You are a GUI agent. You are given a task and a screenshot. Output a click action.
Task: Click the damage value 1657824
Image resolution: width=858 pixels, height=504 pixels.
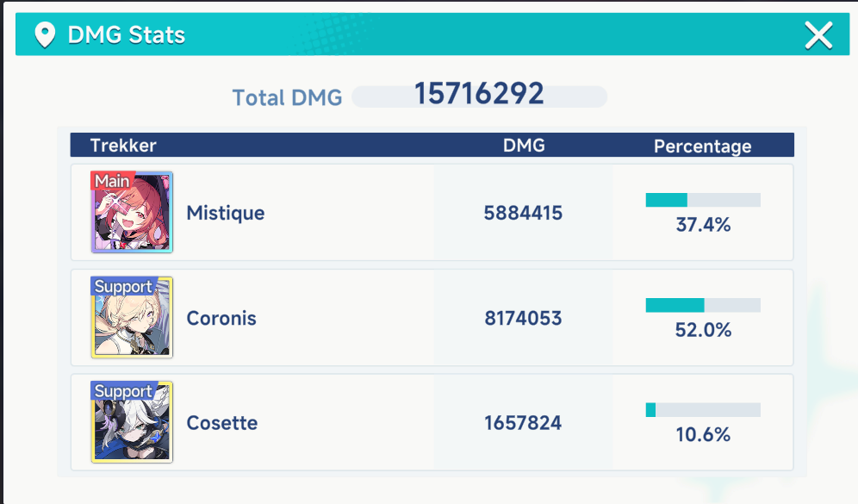click(523, 423)
